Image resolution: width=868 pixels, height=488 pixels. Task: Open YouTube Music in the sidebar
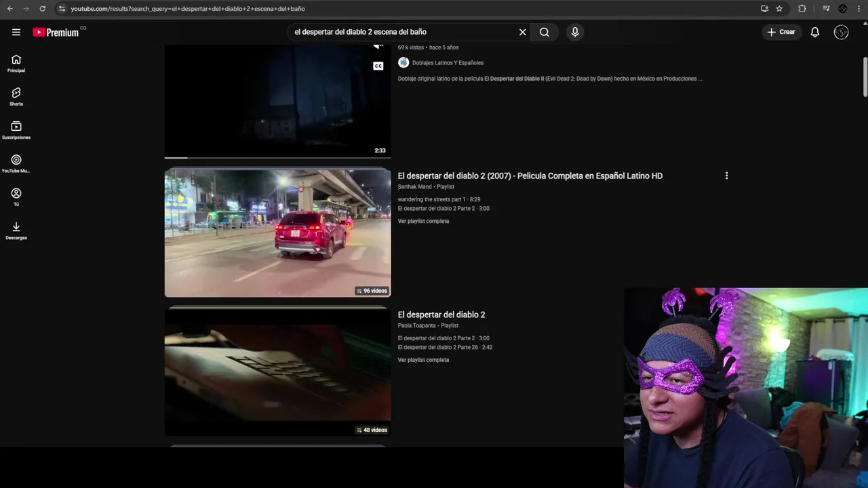(16, 164)
